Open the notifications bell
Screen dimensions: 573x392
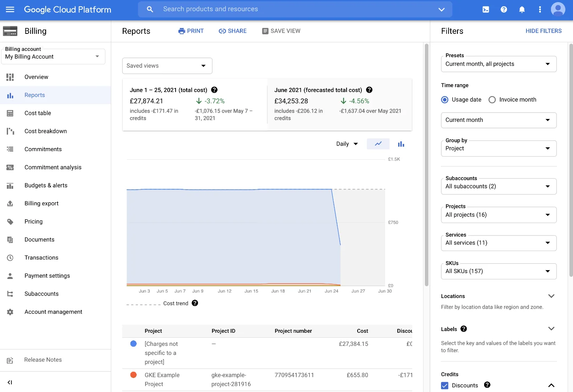click(522, 9)
